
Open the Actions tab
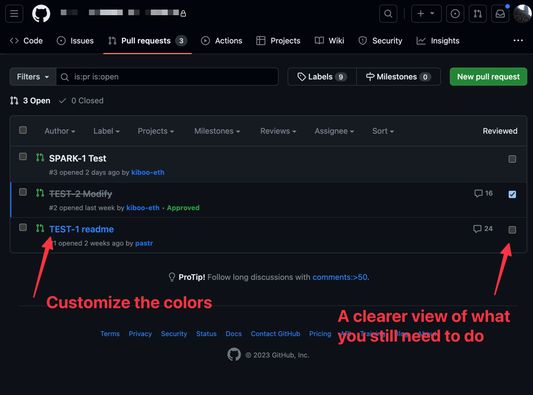pos(222,41)
